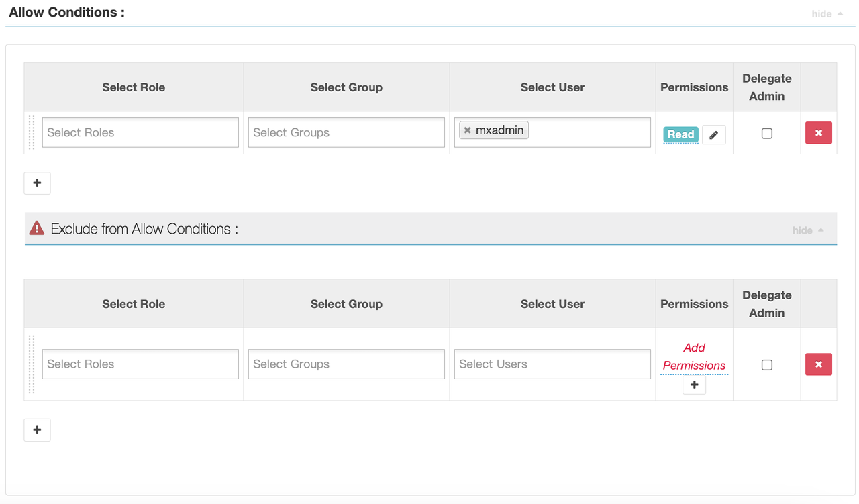Image resolution: width=859 pixels, height=504 pixels.
Task: Click plus button under Add Permissions
Action: [x=695, y=385]
